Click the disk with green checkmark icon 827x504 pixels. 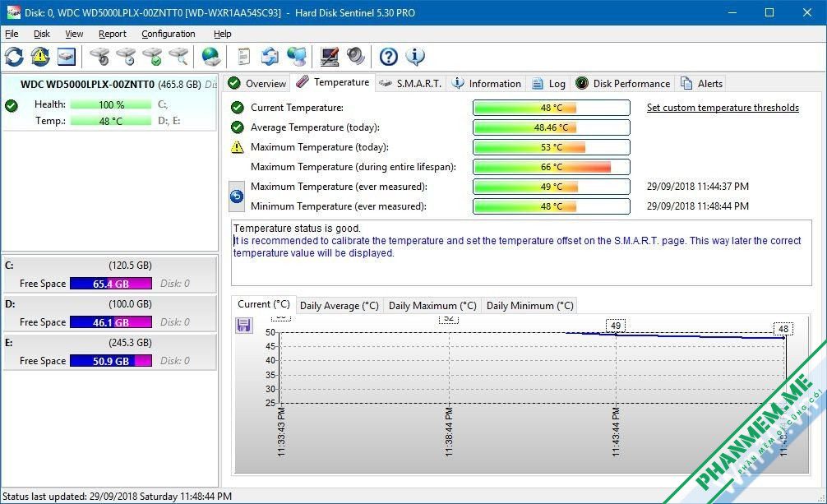coord(152,57)
